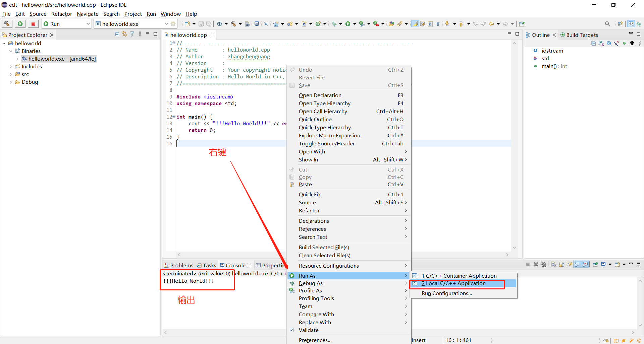Viewport: 644px width, 344px height.
Task: Toggle Scroll Lock in Console toolbar
Action: [x=562, y=264]
